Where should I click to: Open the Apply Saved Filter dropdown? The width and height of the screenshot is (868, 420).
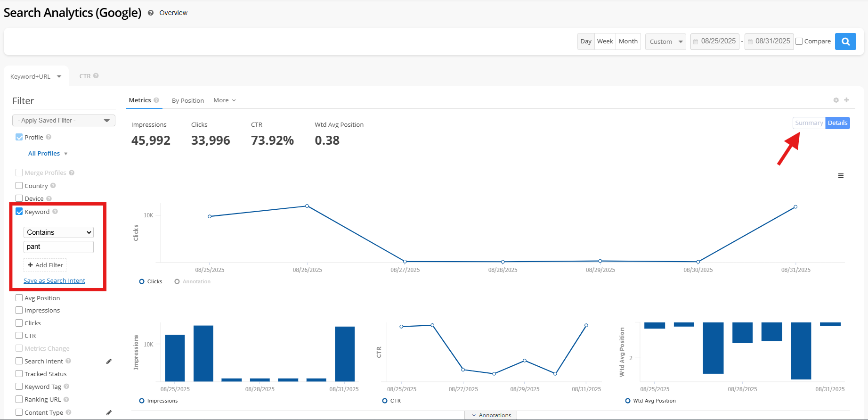coord(64,121)
